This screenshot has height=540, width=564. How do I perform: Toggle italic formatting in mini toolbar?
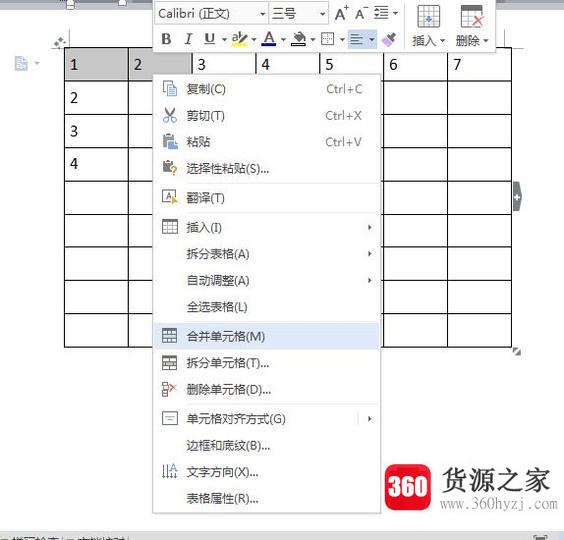188,39
